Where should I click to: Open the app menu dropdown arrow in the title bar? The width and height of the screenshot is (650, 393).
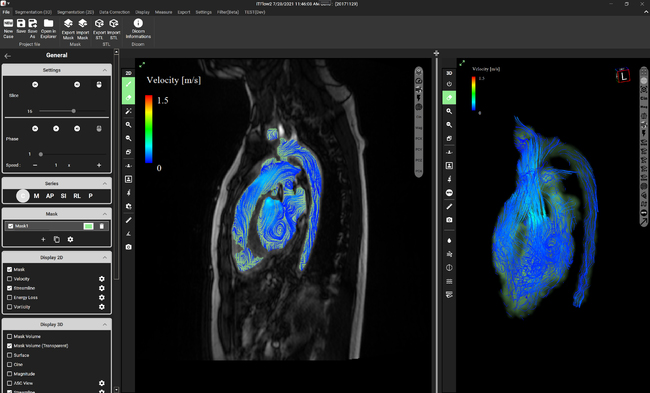[x=8, y=3]
